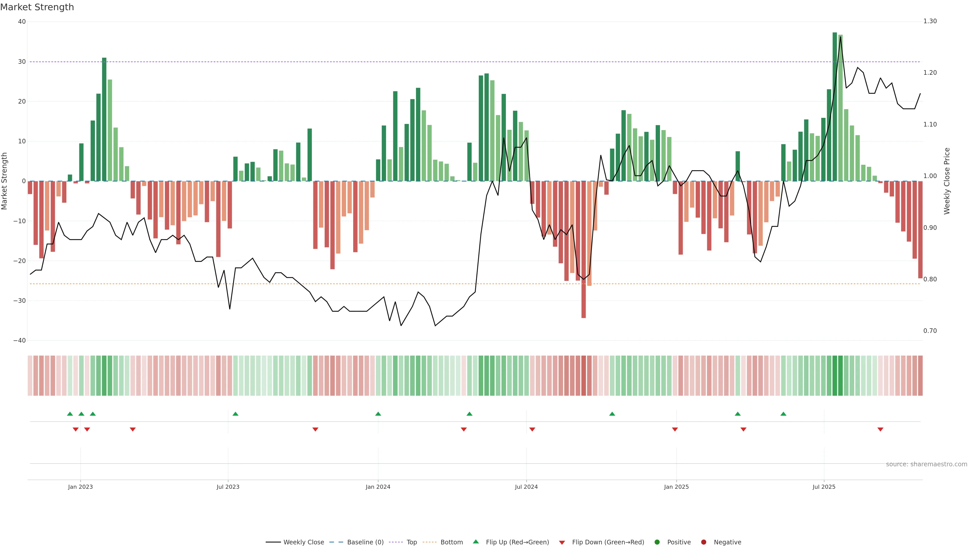This screenshot has width=980, height=551.
Task: Click the red Negative legend dot
Action: (703, 542)
